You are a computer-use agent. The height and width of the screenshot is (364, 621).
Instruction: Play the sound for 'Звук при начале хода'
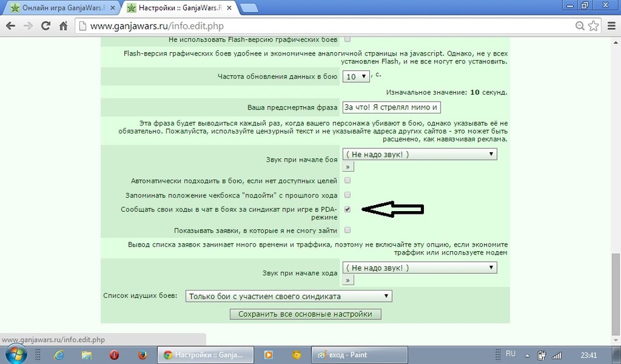[x=348, y=281]
